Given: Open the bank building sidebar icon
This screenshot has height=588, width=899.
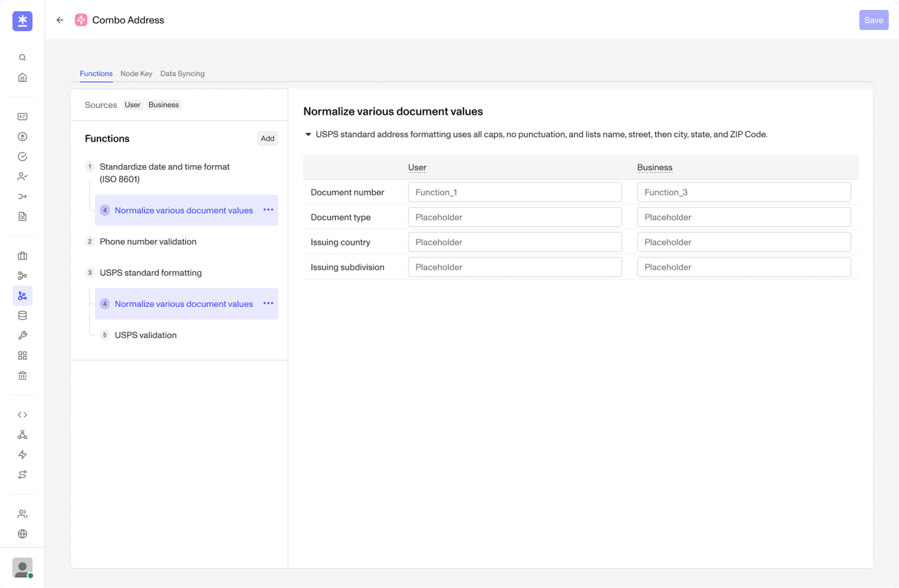Looking at the screenshot, I should tap(23, 375).
